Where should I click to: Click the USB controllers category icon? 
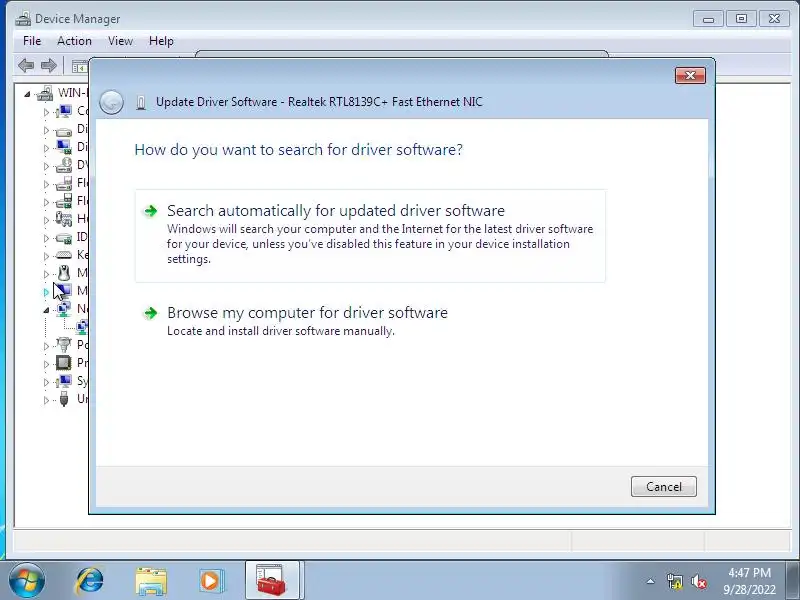point(64,399)
